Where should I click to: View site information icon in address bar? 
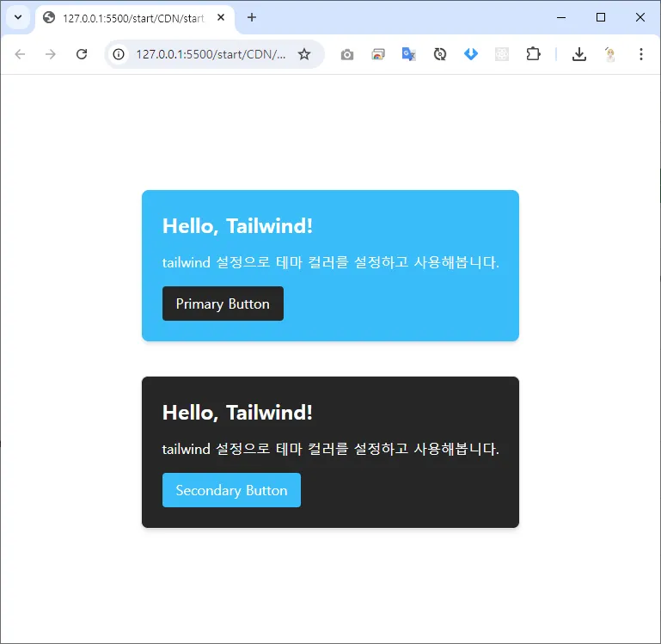[x=119, y=54]
